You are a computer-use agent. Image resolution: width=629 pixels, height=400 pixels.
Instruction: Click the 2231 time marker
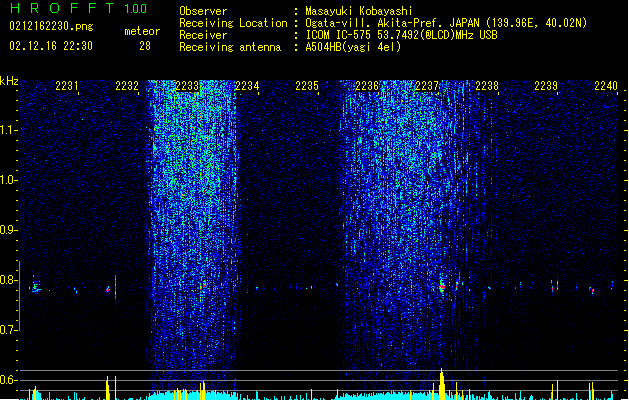(67, 86)
